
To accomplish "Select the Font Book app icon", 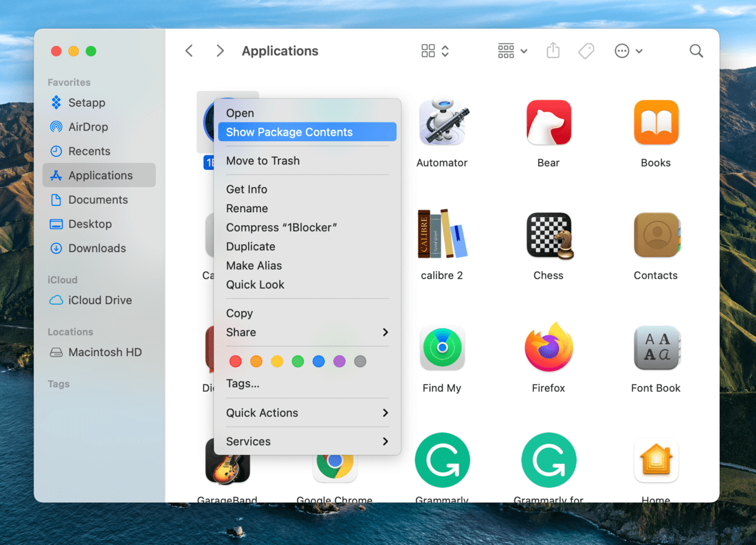I will coord(656,348).
